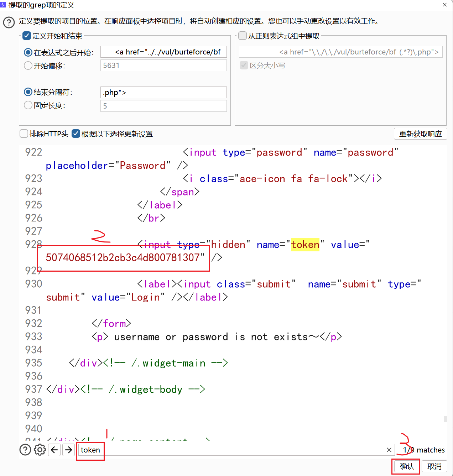Enable 从正则表达式组中提取 checkbox
This screenshot has height=476, width=453.
pyautogui.click(x=243, y=36)
